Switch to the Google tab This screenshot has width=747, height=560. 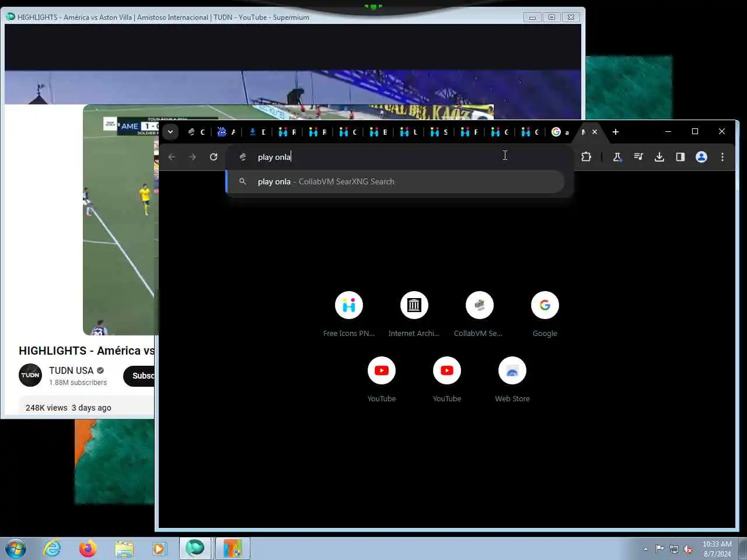click(x=560, y=132)
